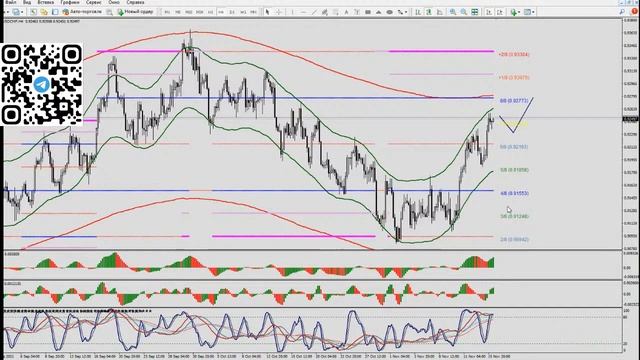Click the blue 4/8 level label
640x360 pixels.
pyautogui.click(x=514, y=193)
